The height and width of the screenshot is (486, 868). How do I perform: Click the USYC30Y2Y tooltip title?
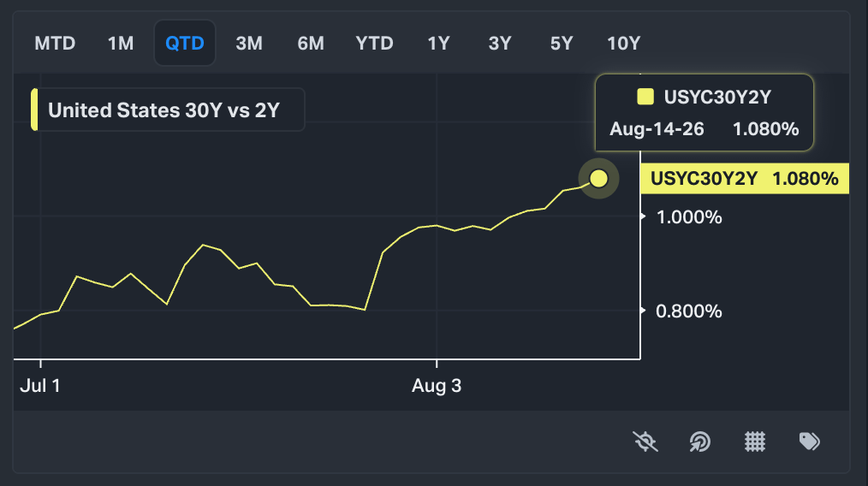tap(717, 97)
